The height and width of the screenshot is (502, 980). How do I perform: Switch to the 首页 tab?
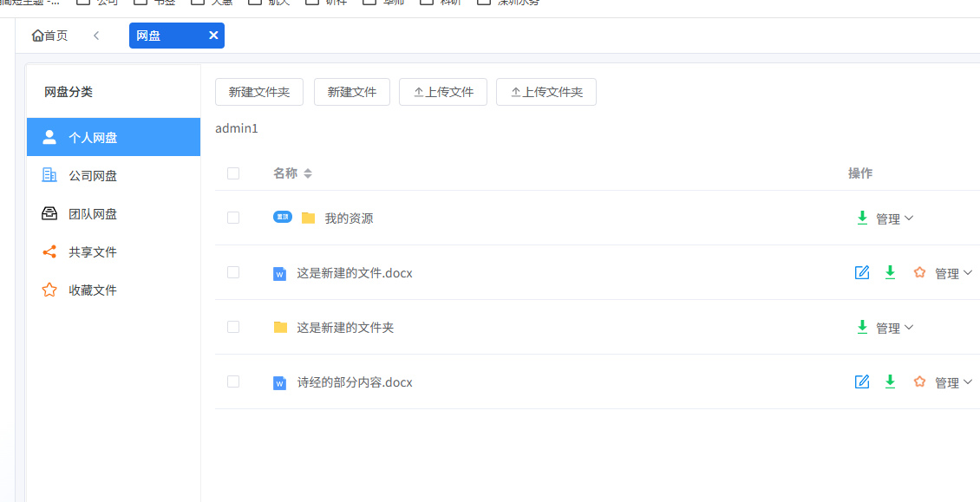pyautogui.click(x=50, y=36)
